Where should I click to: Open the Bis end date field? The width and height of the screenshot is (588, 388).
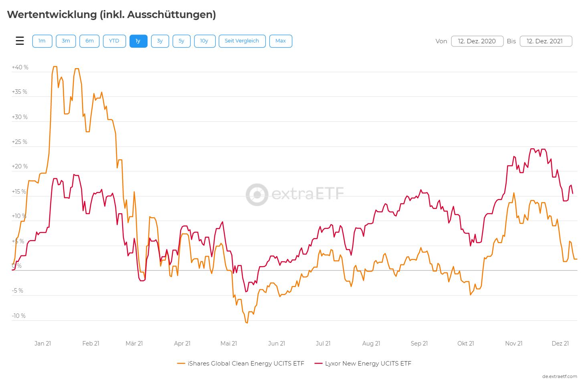coord(545,41)
